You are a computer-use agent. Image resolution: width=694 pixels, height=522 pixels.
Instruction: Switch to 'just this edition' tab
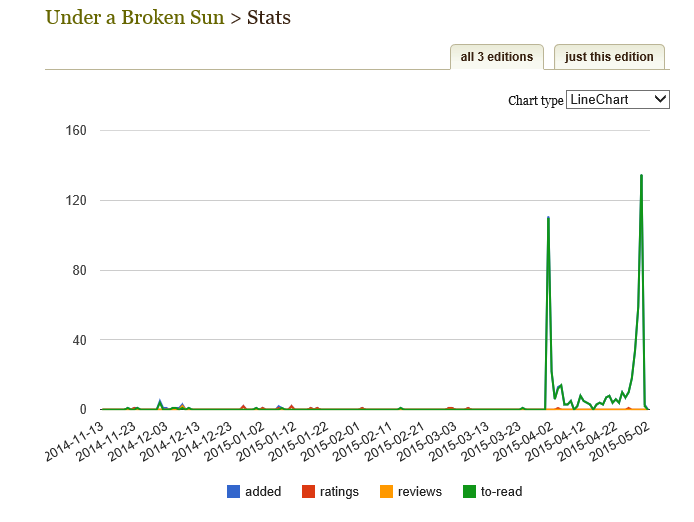coord(609,57)
